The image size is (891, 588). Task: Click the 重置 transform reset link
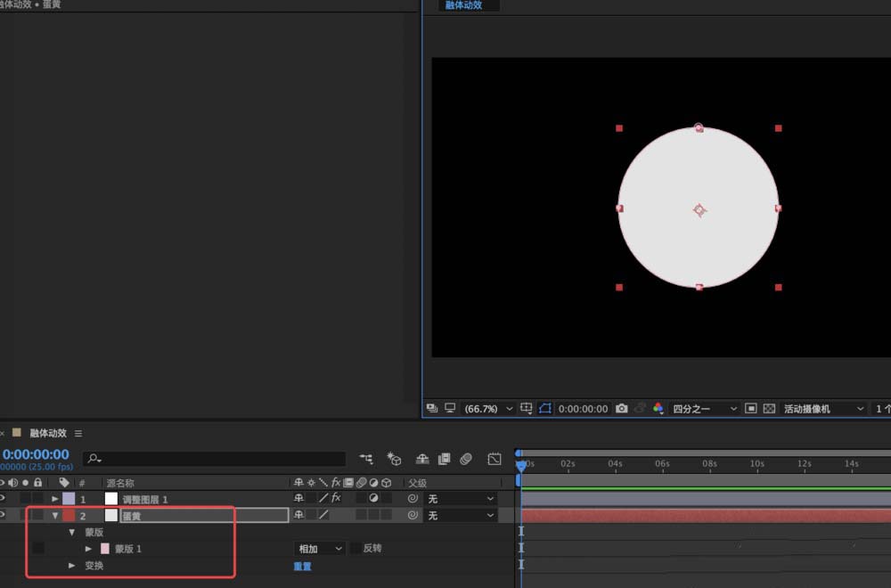point(303,566)
